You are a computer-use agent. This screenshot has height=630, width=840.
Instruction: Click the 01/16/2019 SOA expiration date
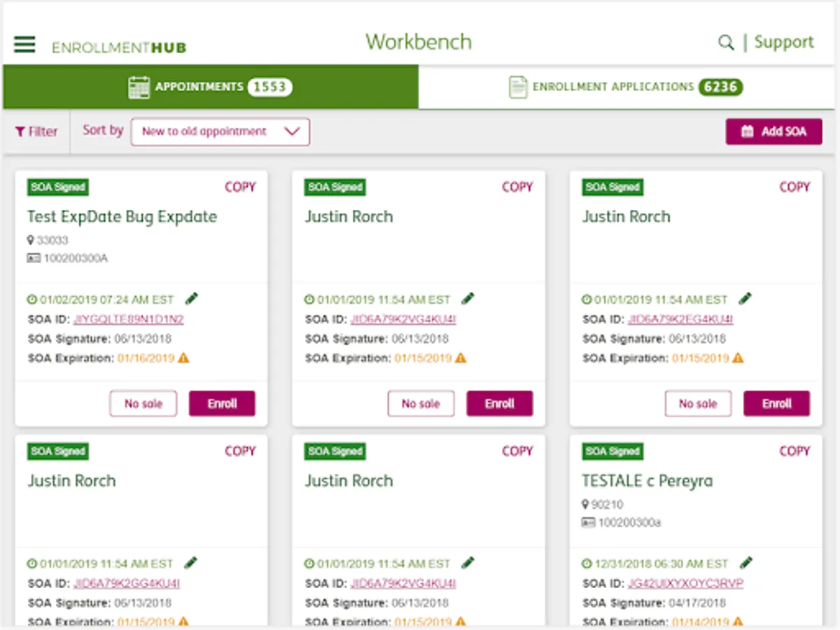pyautogui.click(x=146, y=358)
